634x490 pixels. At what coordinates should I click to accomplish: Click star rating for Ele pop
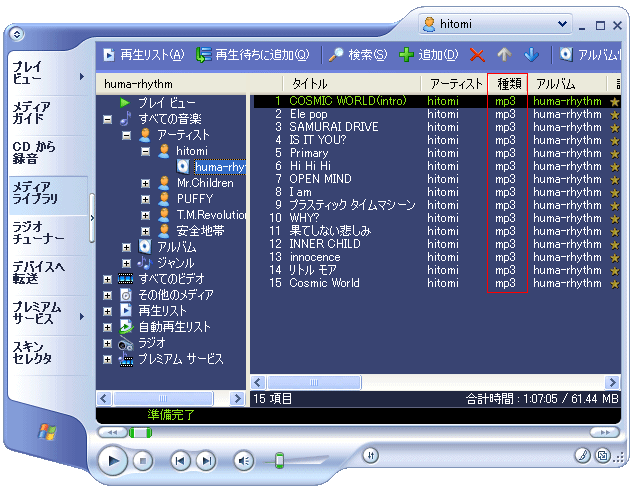pos(615,115)
